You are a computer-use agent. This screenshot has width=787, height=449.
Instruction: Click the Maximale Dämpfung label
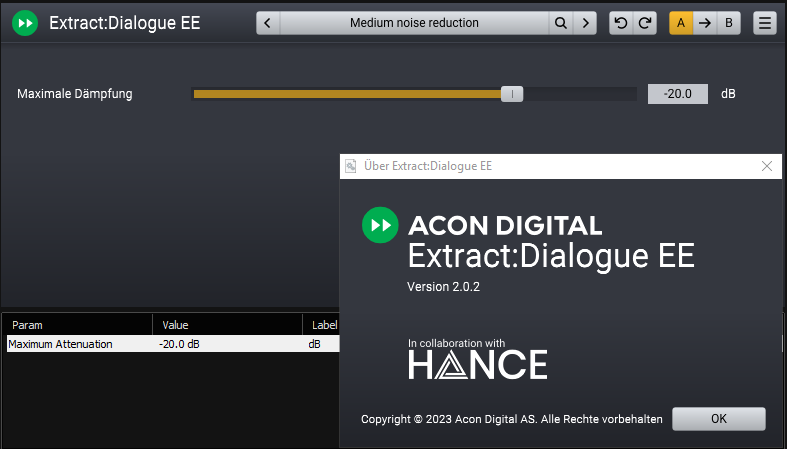75,94
